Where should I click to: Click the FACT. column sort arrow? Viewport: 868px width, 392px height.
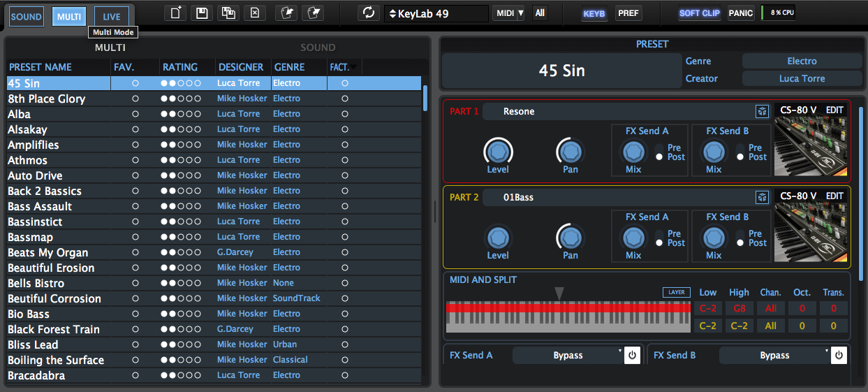tap(353, 67)
